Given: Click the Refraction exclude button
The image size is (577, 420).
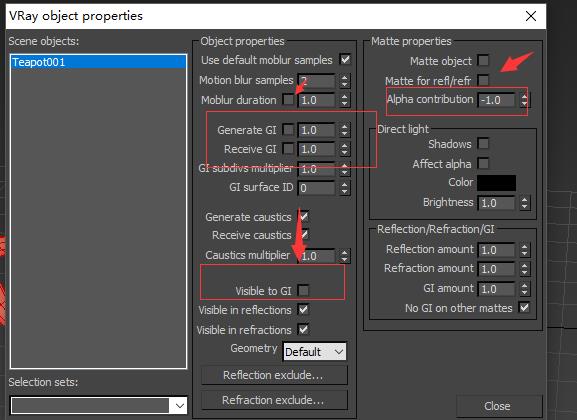Looking at the screenshot, I should tap(274, 400).
